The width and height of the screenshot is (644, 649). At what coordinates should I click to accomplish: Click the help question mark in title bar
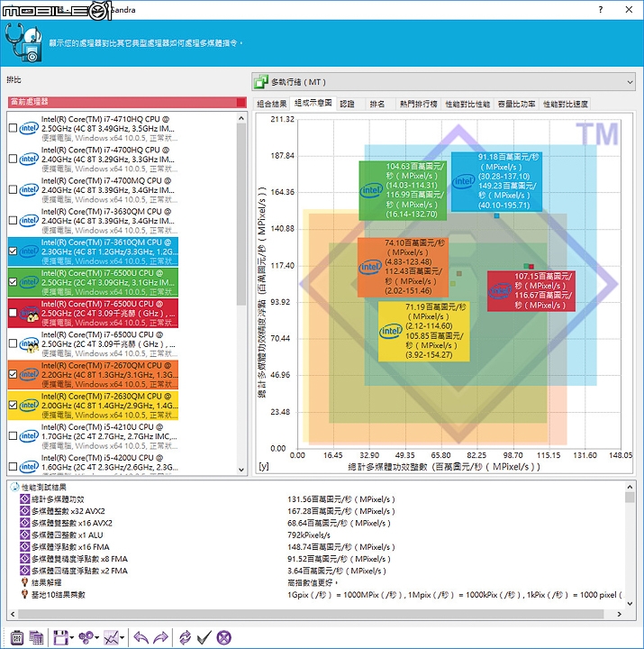pos(601,10)
